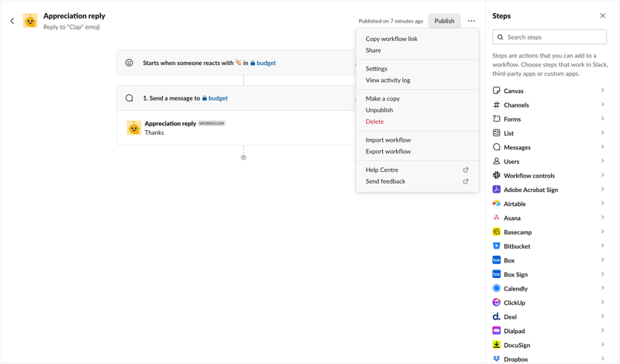This screenshot has height=364, width=620.
Task: Expand the List steps chevron
Action: [x=603, y=132]
